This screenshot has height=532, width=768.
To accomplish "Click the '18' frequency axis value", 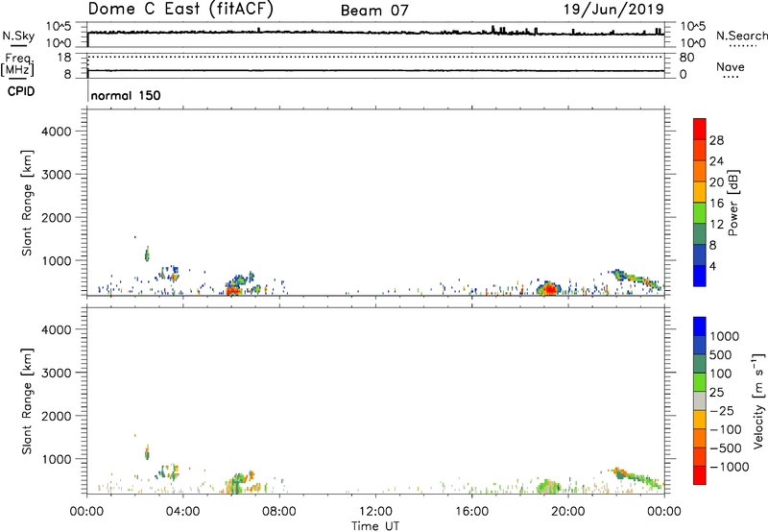I will [64, 58].
